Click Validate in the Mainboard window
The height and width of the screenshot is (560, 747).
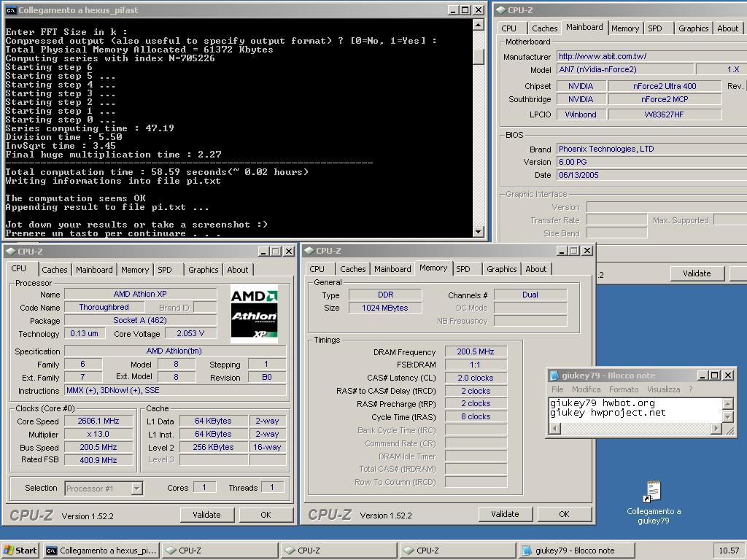[x=697, y=273]
